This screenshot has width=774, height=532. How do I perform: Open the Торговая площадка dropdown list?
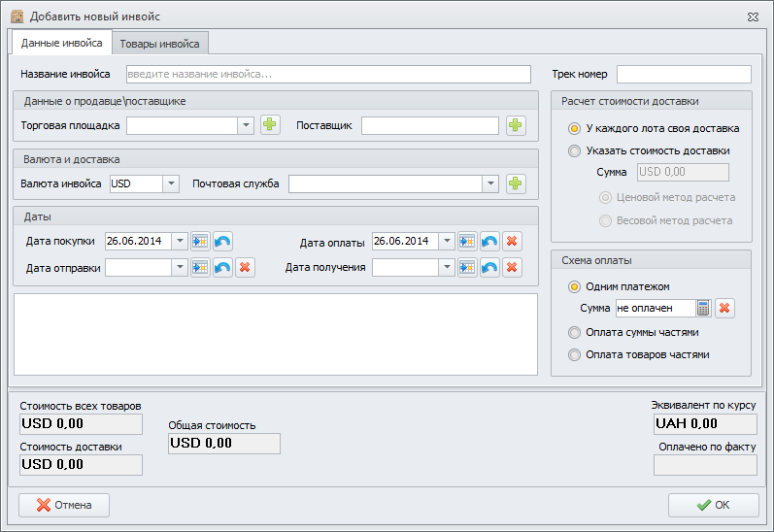[245, 125]
